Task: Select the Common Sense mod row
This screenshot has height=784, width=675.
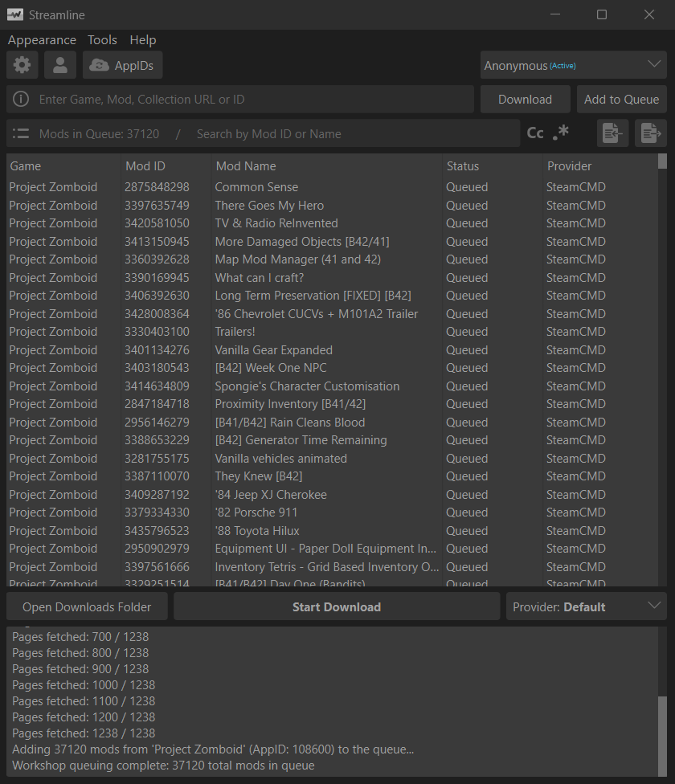Action: click(332, 187)
